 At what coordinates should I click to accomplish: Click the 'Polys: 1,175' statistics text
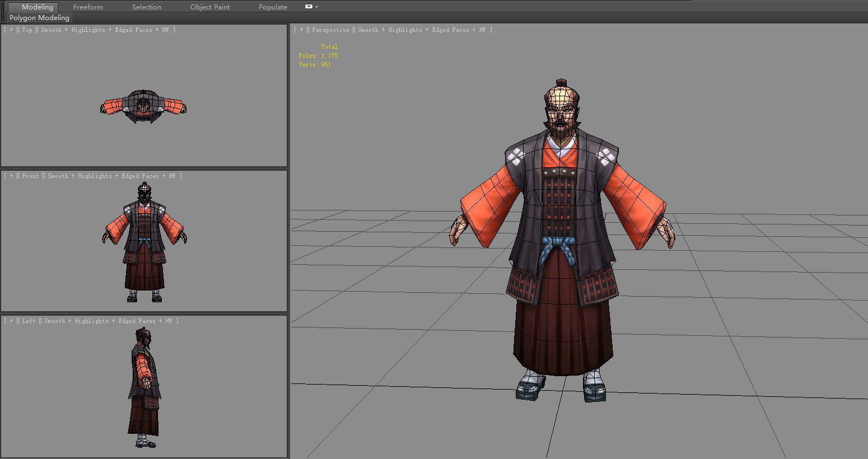click(x=318, y=55)
